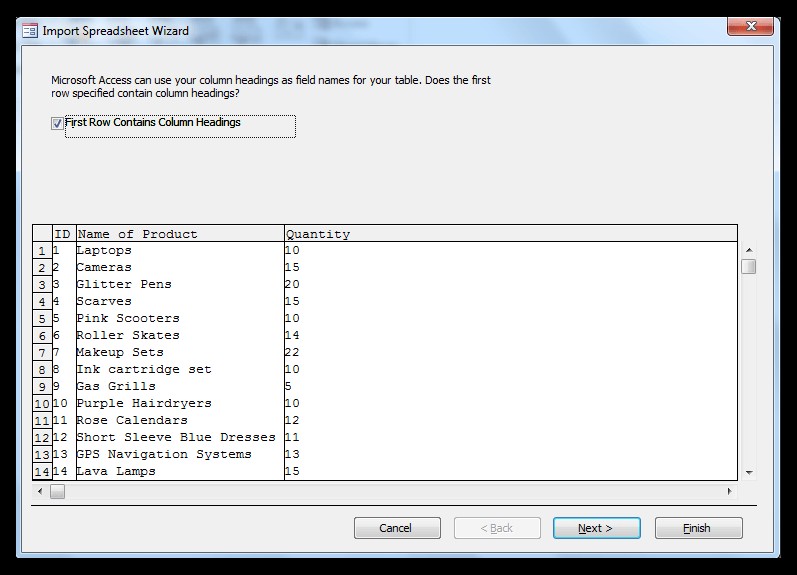This screenshot has width=797, height=575.
Task: Click the horizontal scrollbar left arrow
Action: click(x=40, y=491)
